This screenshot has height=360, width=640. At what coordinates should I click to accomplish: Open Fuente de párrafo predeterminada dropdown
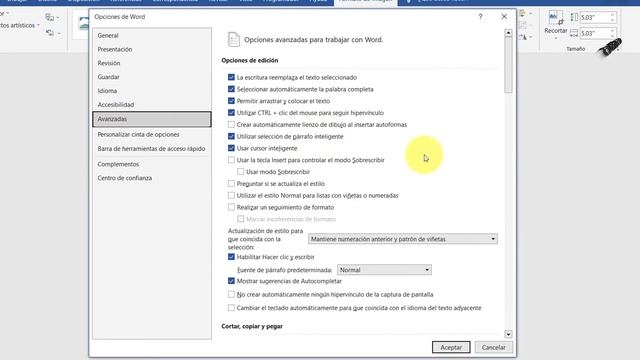(x=384, y=270)
